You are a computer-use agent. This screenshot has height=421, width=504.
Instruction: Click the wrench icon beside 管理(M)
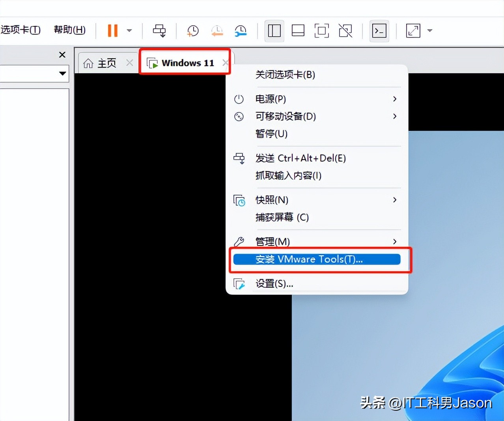point(239,241)
